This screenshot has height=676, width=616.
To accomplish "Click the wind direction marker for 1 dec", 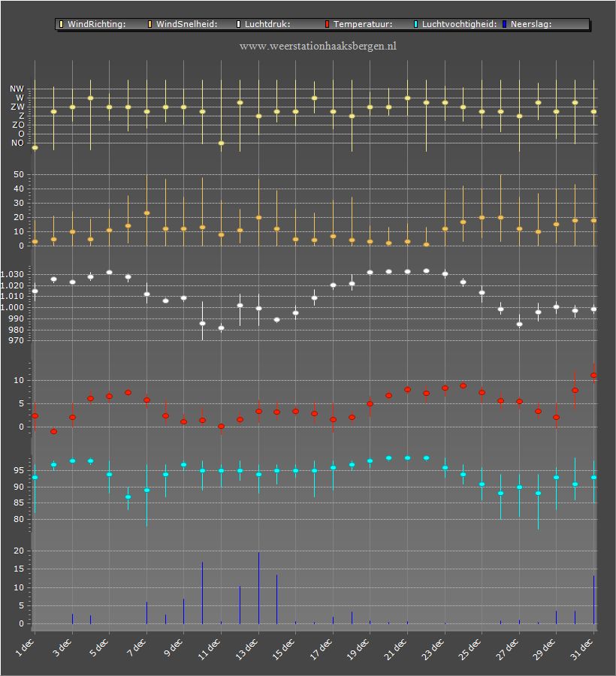I will [35, 148].
